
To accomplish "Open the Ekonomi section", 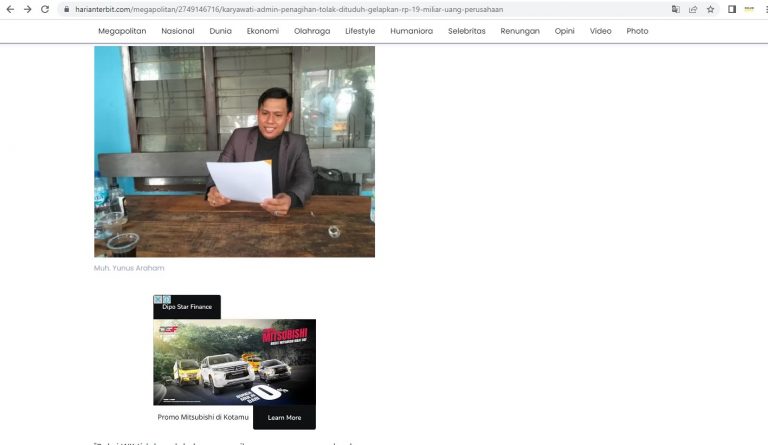I will [x=263, y=31].
